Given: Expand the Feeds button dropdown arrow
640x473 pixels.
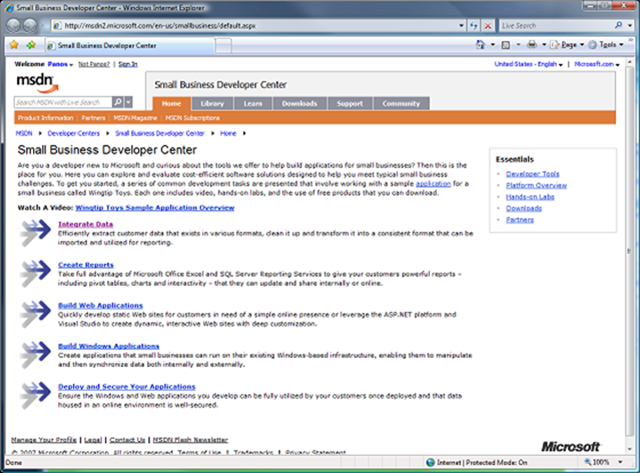Looking at the screenshot, I should click(518, 45).
